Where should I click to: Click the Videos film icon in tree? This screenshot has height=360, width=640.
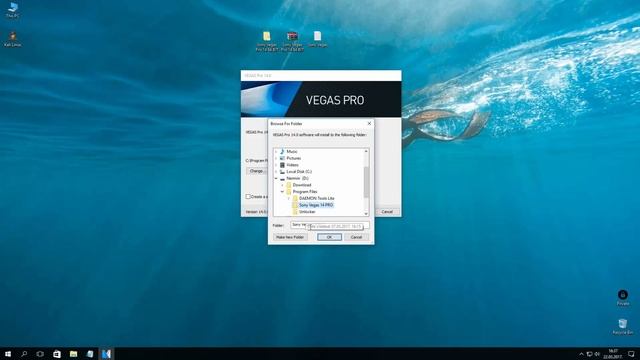(282, 165)
